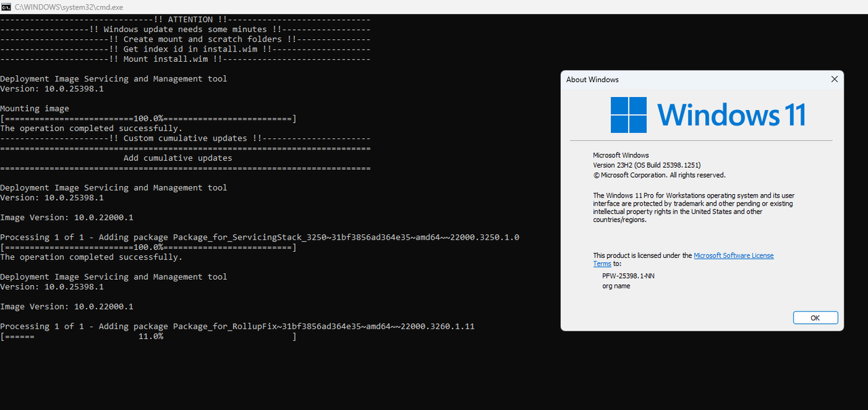Screen dimensions: 868x410
Task: Click the Mounting image 100.0% progress bar
Action: pos(149,119)
